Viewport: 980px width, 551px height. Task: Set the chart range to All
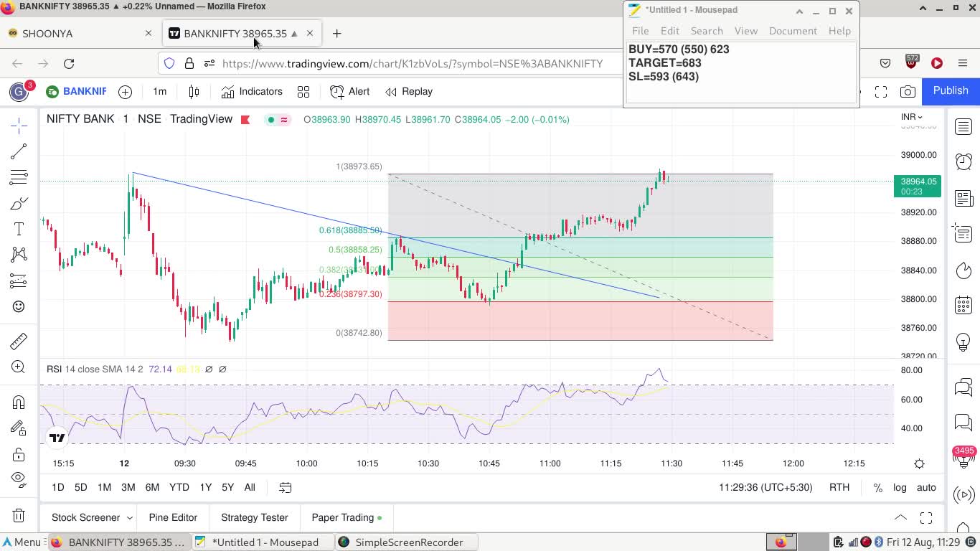pos(250,487)
